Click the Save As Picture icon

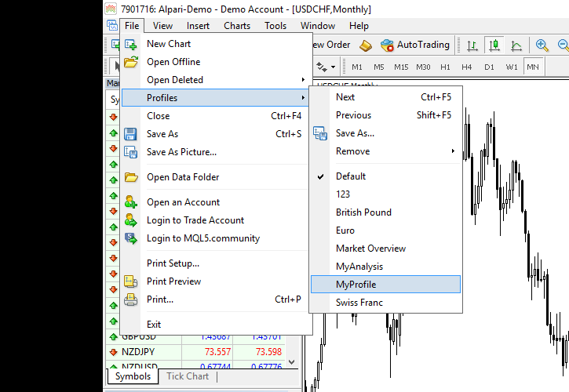(130, 152)
